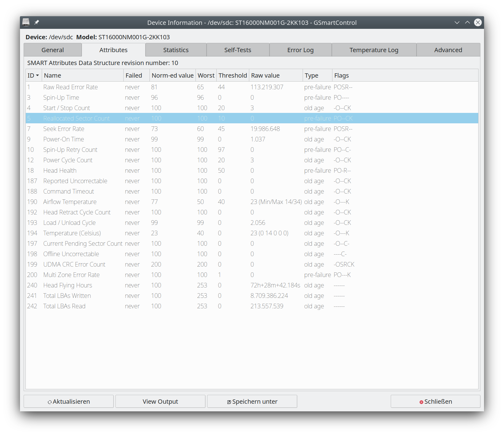Screen dimensions: 504x435
Task: Click the title bar down chevron
Action: [x=457, y=22]
